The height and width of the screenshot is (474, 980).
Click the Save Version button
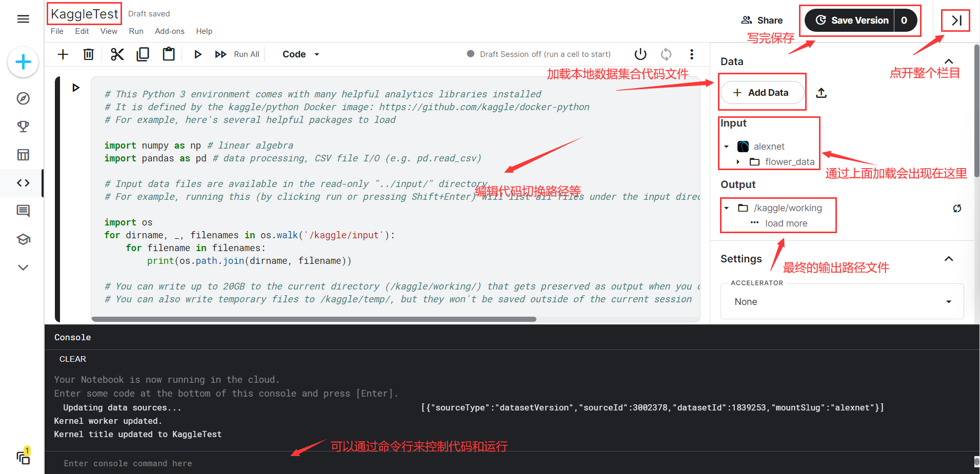(x=850, y=20)
